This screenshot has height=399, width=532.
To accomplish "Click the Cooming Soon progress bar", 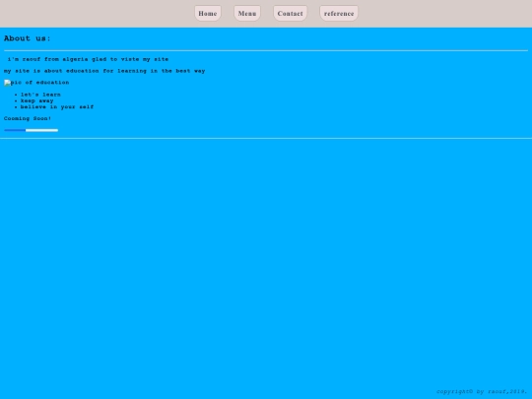I will point(31,130).
